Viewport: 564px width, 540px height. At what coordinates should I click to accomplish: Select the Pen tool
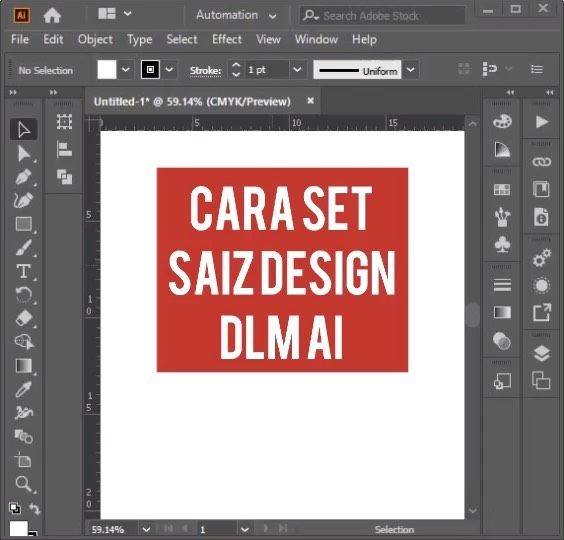(x=24, y=177)
